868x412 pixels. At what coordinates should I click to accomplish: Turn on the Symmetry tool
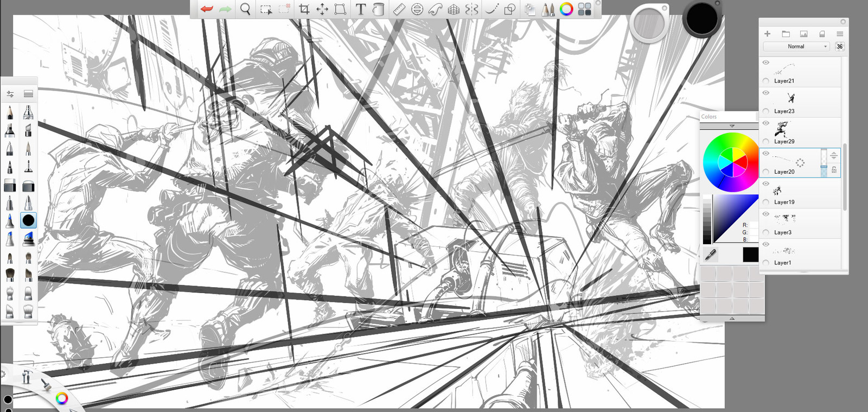[x=472, y=9]
